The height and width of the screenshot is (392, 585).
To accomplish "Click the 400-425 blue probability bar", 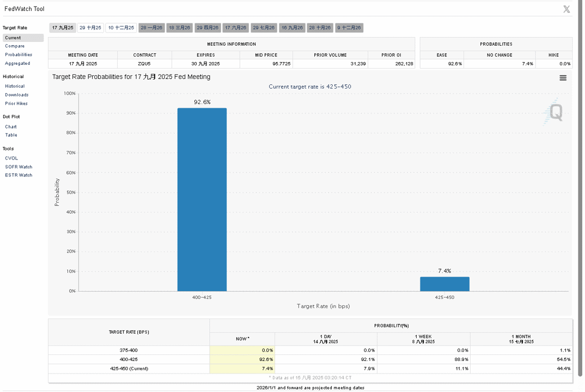I will pyautogui.click(x=202, y=200).
